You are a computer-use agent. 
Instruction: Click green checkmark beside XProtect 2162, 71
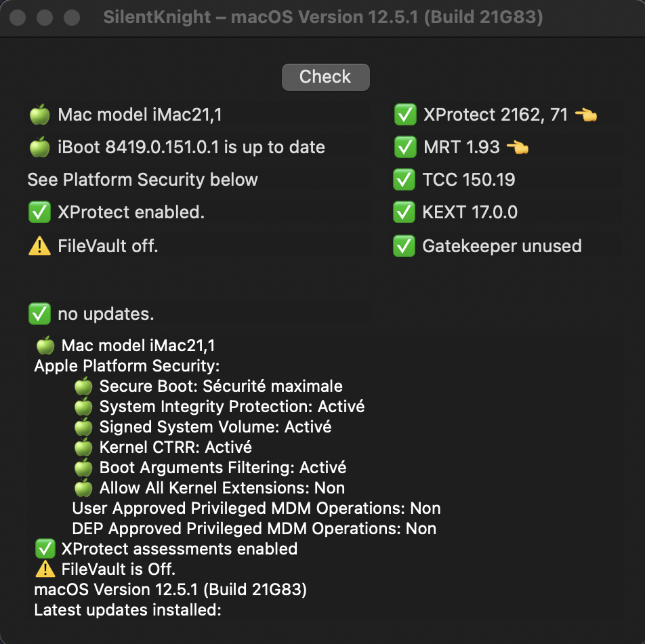click(405, 115)
